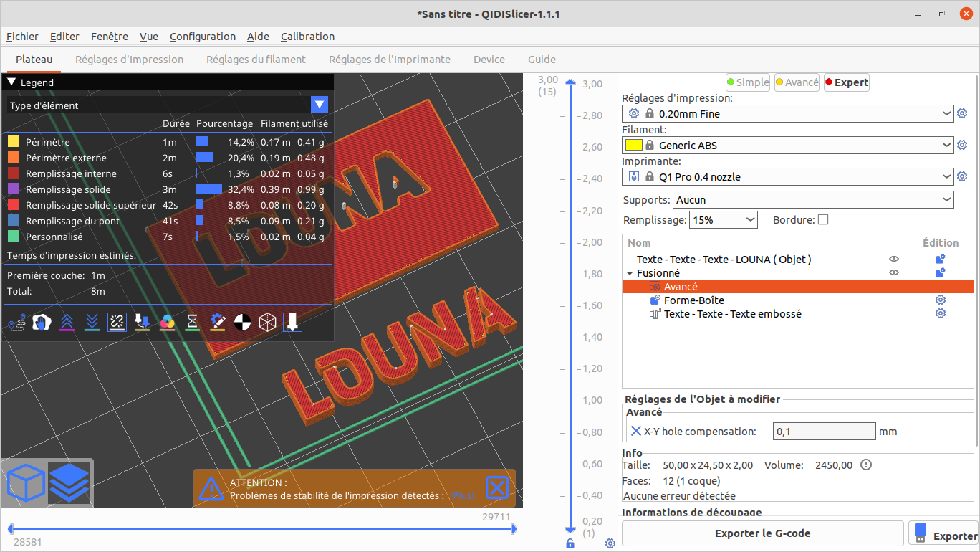Viewport: 980px width, 552px height.
Task: Switch to Réglages de l'Imprimante tab
Action: [390, 60]
